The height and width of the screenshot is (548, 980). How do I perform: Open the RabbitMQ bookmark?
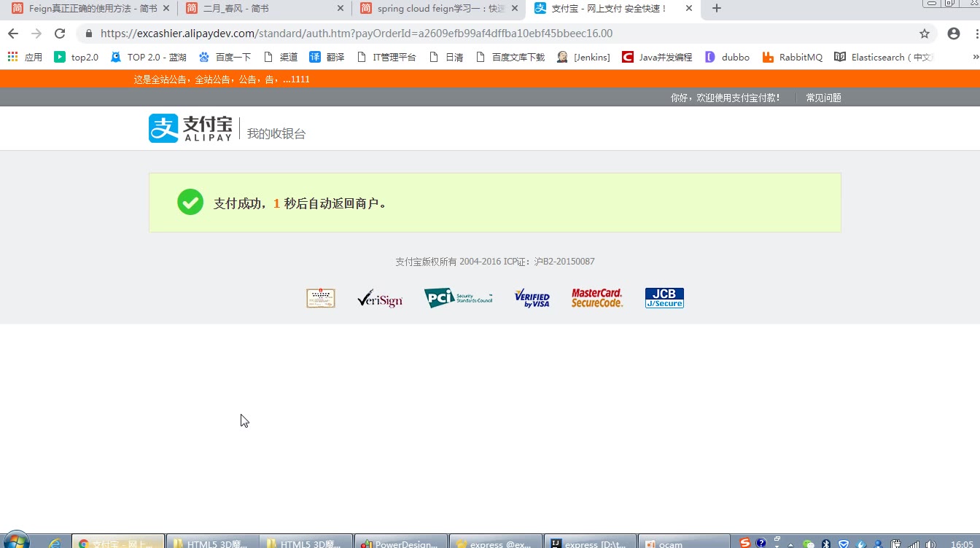pos(792,57)
